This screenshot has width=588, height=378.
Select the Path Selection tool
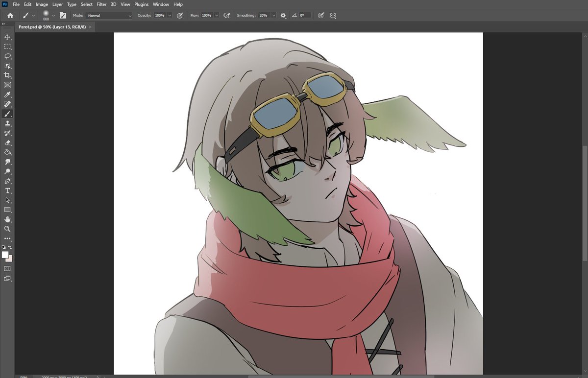pyautogui.click(x=7, y=200)
